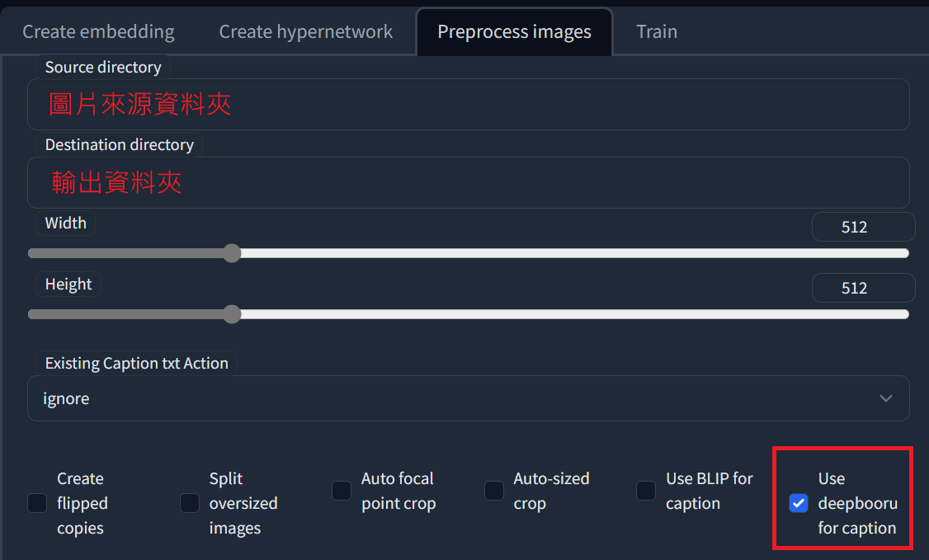This screenshot has width=929, height=560.
Task: Open the Existing Caption txt Action dropdown
Action: [468, 398]
